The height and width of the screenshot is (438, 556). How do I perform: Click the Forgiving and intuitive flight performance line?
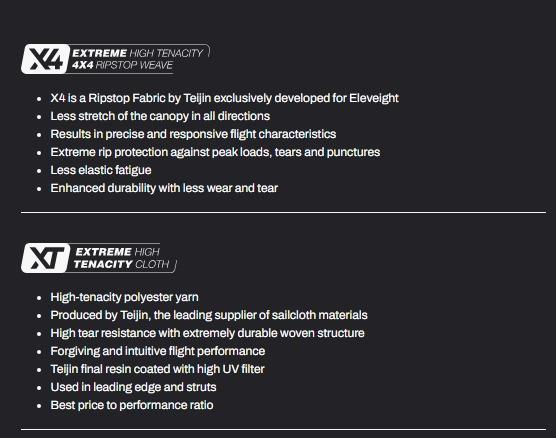coord(158,351)
